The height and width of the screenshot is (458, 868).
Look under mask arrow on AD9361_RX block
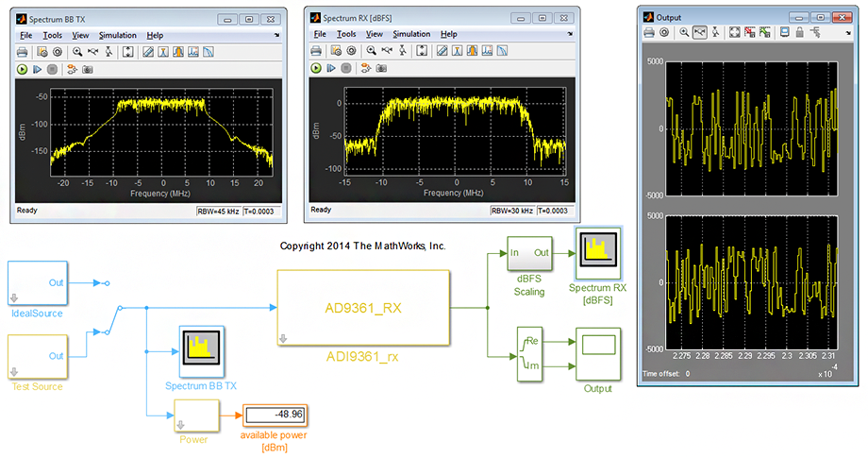click(x=283, y=338)
